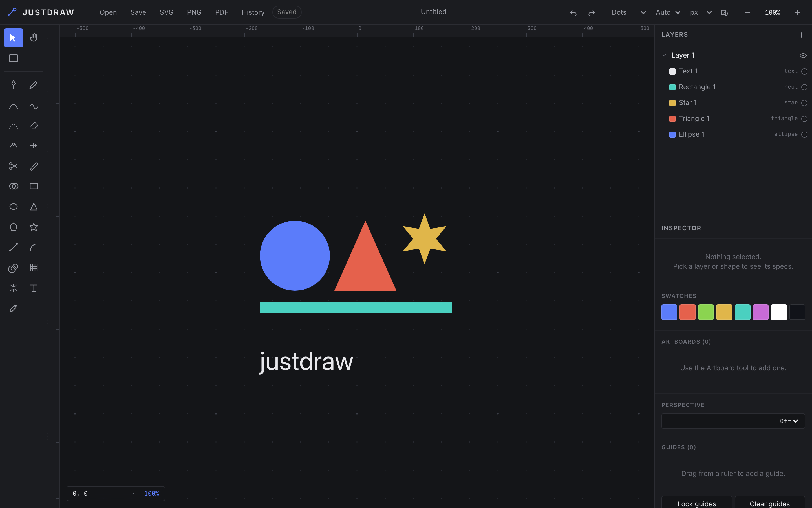Choose the add-point plus tool
The width and height of the screenshot is (812, 508).
click(34, 146)
